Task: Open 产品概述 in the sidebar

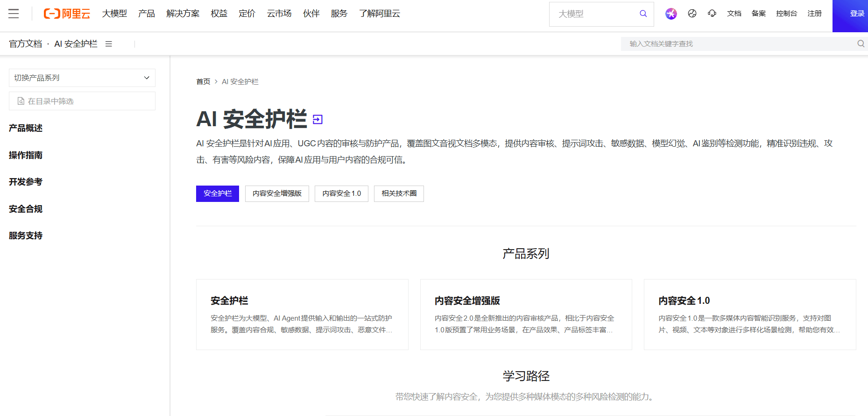Action: (26, 128)
